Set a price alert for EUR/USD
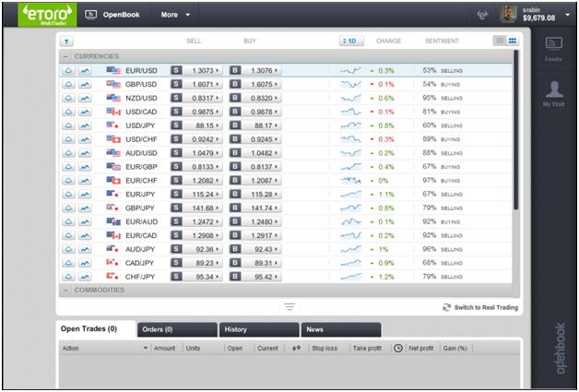This screenshot has height=392, width=579. (x=68, y=71)
